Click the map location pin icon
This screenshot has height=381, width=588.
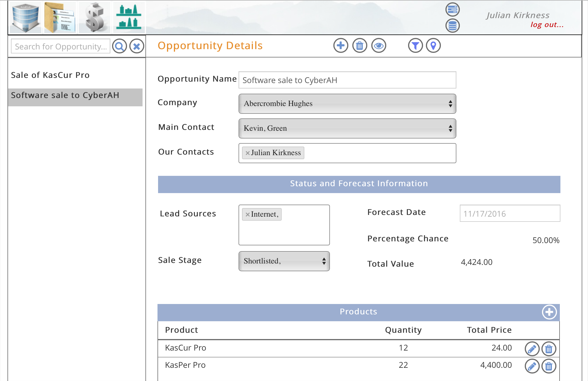pos(433,46)
